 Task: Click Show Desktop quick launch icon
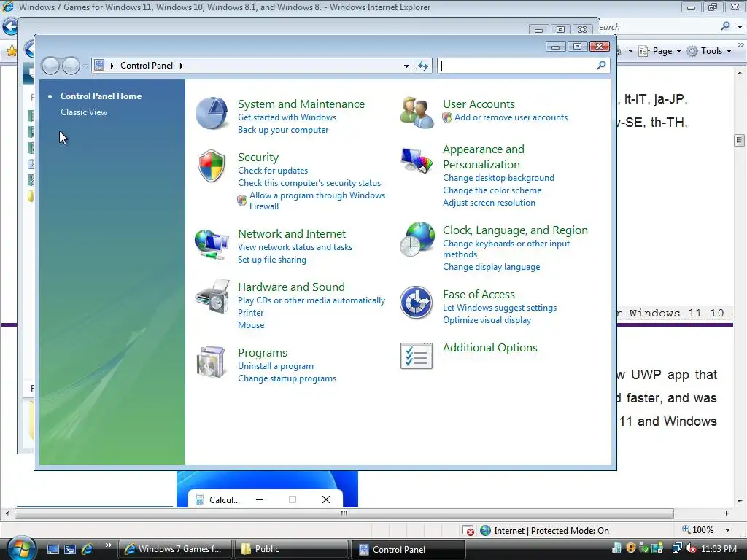tap(53, 549)
